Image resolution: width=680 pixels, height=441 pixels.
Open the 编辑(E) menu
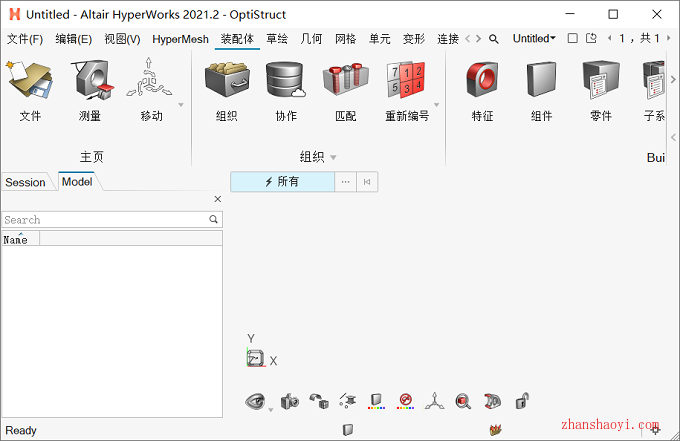click(73, 39)
